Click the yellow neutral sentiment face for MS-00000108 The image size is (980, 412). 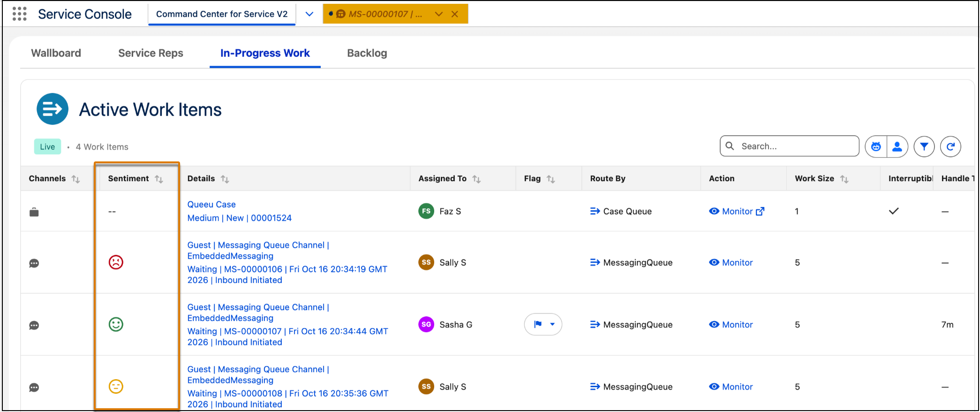click(x=116, y=386)
